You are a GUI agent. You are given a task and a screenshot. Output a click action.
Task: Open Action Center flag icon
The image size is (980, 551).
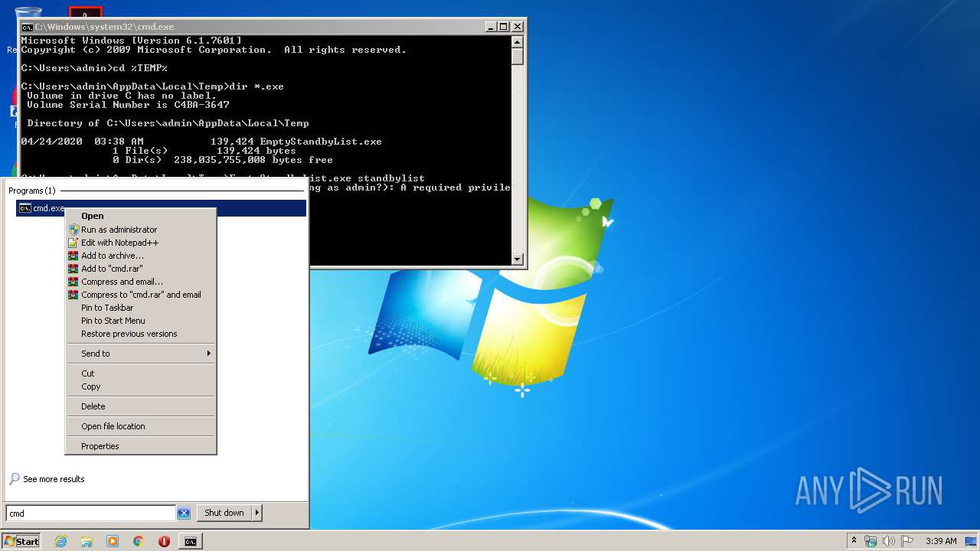click(x=907, y=541)
